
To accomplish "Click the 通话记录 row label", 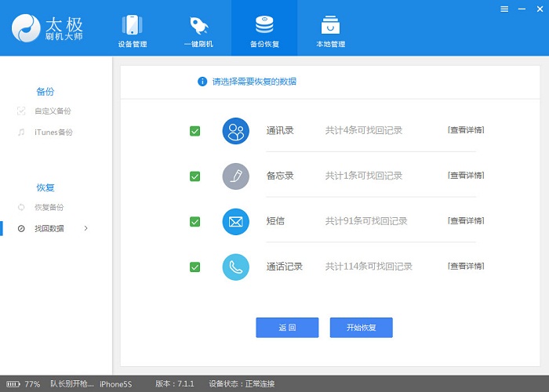I will click(x=284, y=267).
